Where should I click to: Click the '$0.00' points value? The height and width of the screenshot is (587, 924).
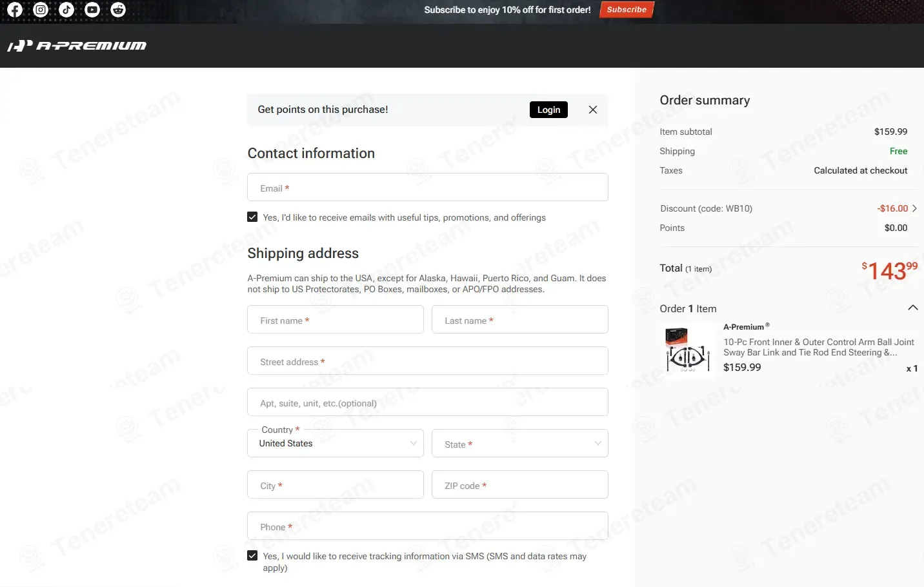click(896, 228)
